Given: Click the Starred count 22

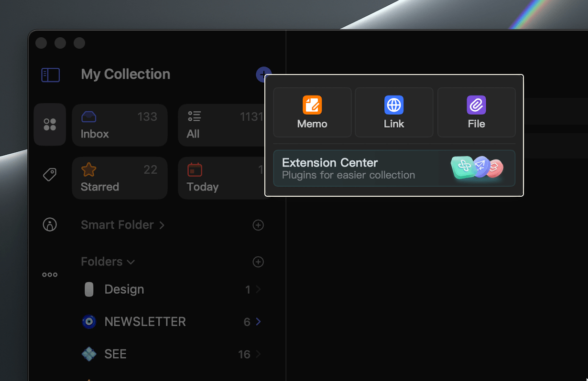Looking at the screenshot, I should point(151,170).
